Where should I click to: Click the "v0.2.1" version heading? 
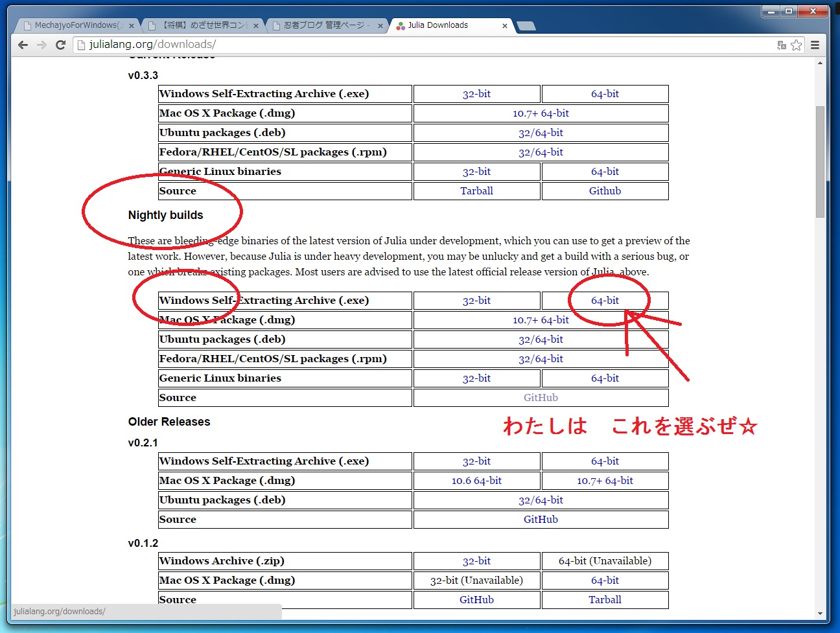(x=143, y=443)
